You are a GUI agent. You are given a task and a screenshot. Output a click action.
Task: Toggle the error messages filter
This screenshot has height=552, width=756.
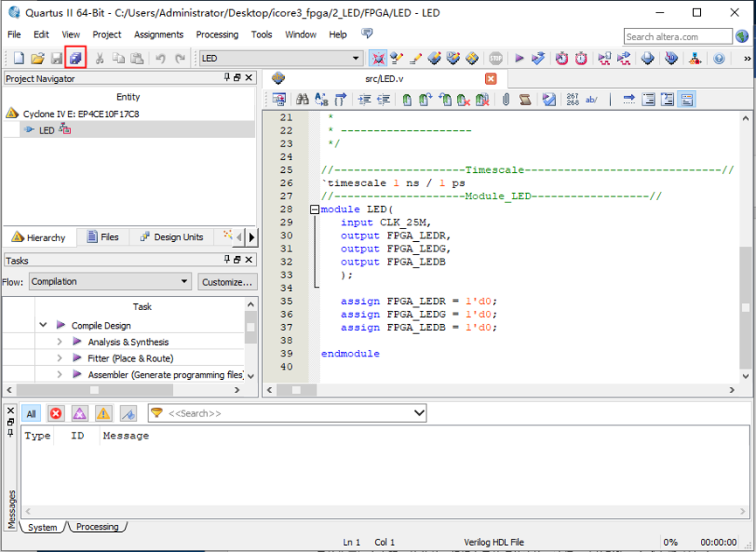56,413
